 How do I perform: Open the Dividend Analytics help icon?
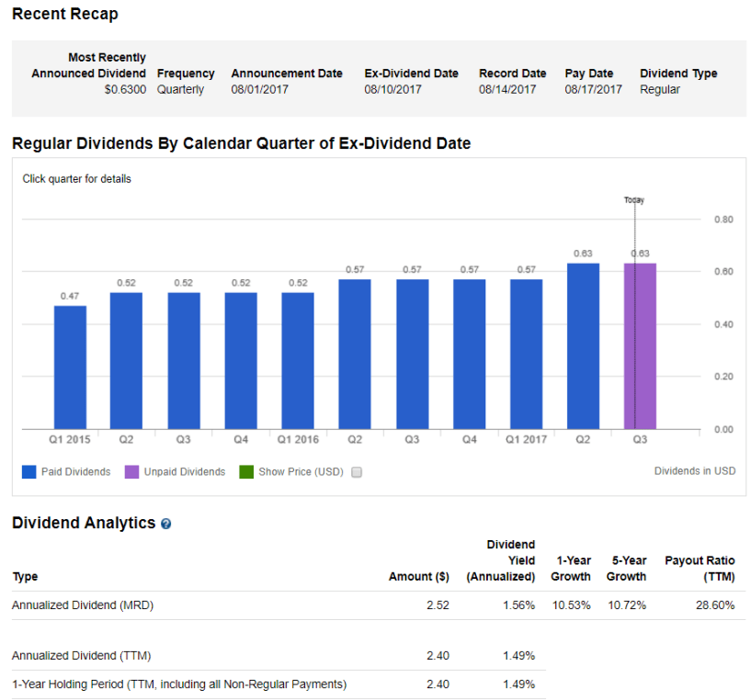coord(165,524)
